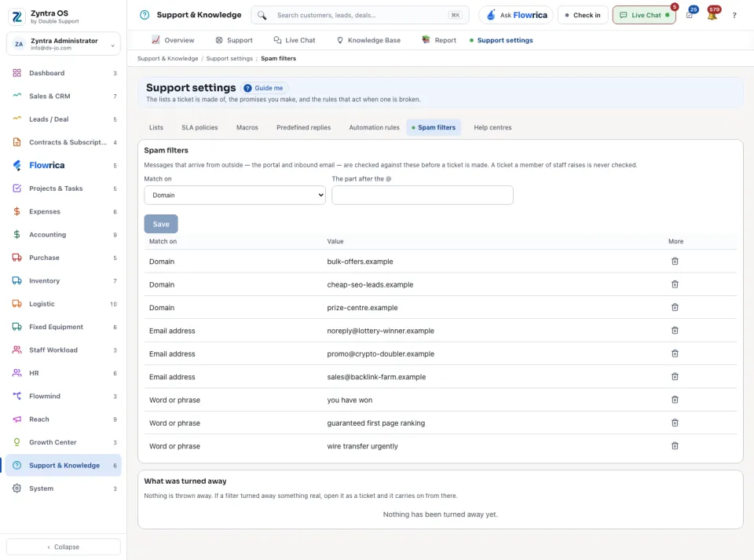Switch to the Macros tab
The width and height of the screenshot is (754, 560).
pyautogui.click(x=247, y=127)
